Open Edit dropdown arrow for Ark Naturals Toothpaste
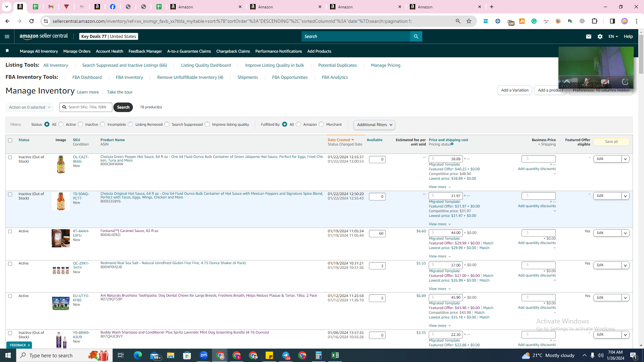644x362 pixels. click(625, 298)
